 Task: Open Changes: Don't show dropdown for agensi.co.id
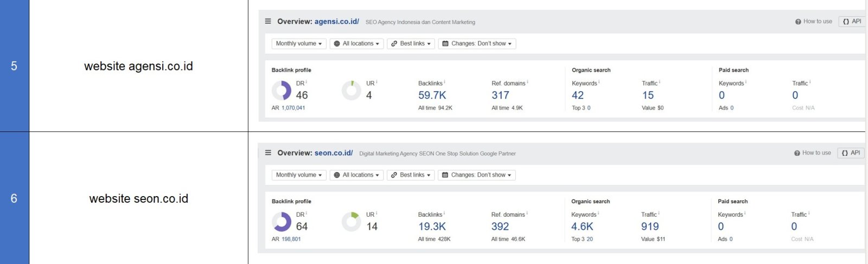click(477, 43)
